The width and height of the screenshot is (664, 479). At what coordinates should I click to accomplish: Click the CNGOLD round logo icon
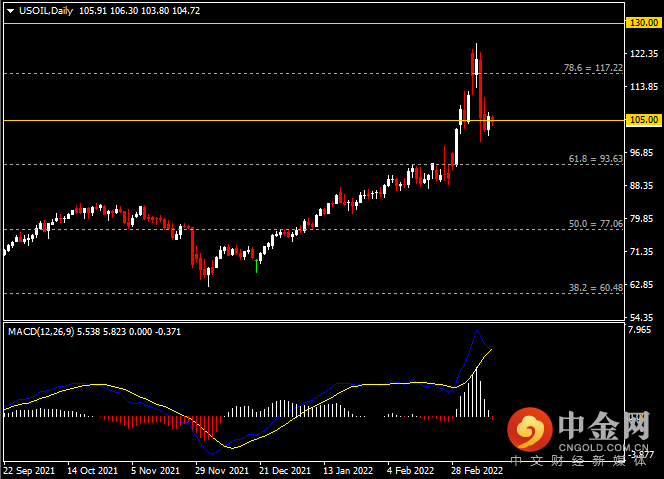tap(530, 429)
